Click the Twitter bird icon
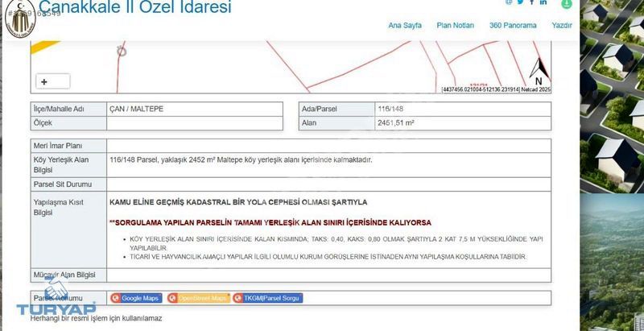The width and height of the screenshot is (644, 331). click(x=520, y=2)
